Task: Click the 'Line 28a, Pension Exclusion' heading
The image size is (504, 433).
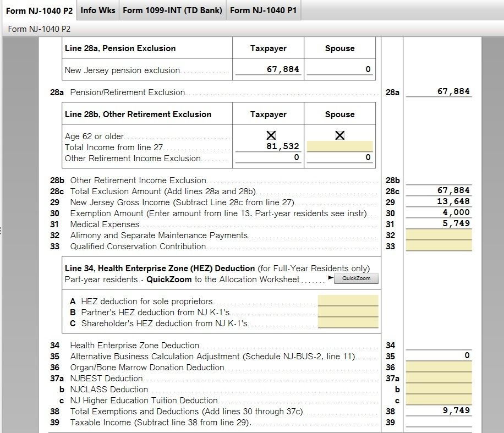Action: [120, 48]
